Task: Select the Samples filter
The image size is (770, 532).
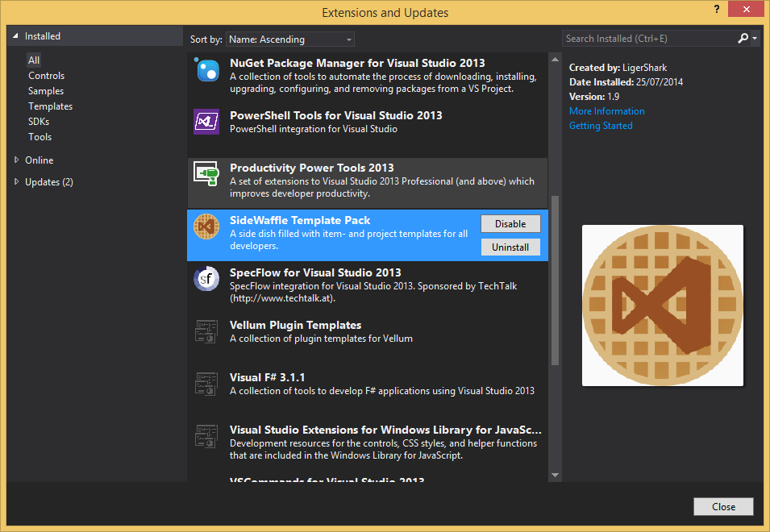Action: pyautogui.click(x=46, y=91)
